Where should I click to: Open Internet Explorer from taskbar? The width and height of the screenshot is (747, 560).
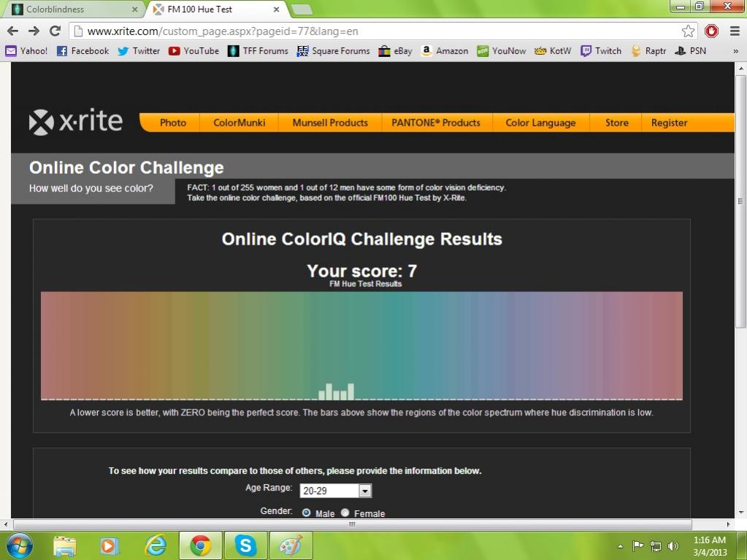point(156,546)
